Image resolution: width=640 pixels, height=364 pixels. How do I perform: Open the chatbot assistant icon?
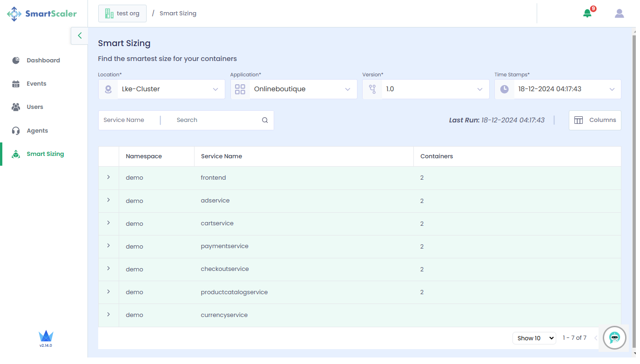pos(614,338)
